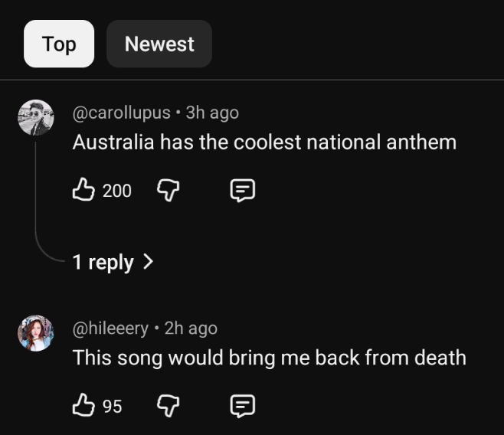Dislike the comment by @carollupus

tap(167, 190)
